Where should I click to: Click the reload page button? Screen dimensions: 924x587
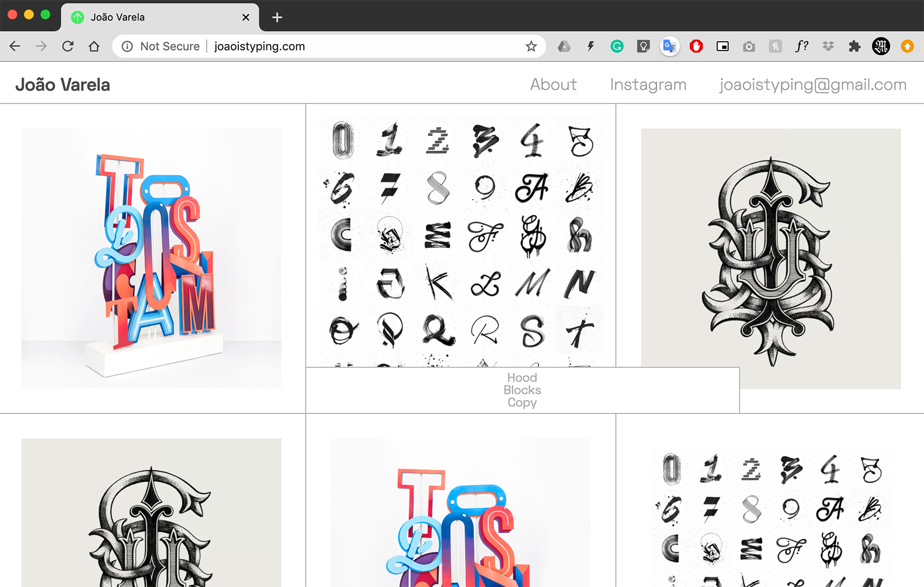click(68, 47)
